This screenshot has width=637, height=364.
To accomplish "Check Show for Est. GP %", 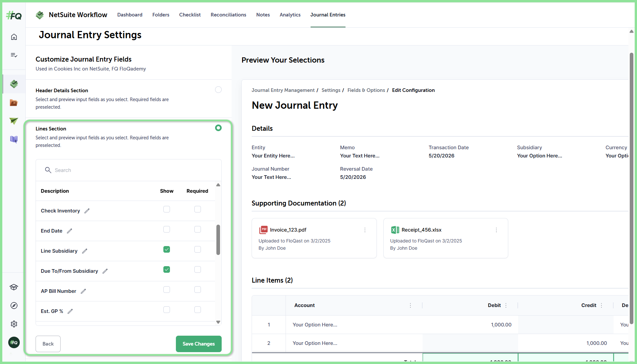I will [x=167, y=310].
